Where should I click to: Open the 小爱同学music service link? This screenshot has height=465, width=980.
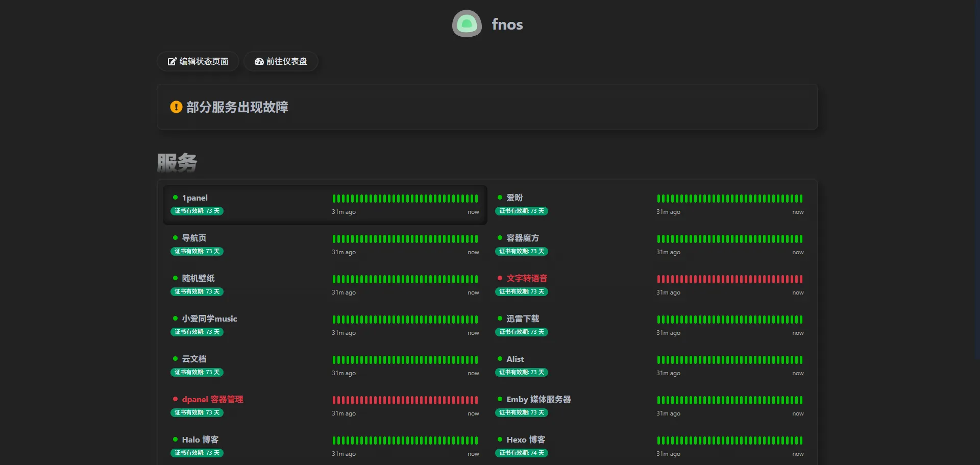(209, 319)
